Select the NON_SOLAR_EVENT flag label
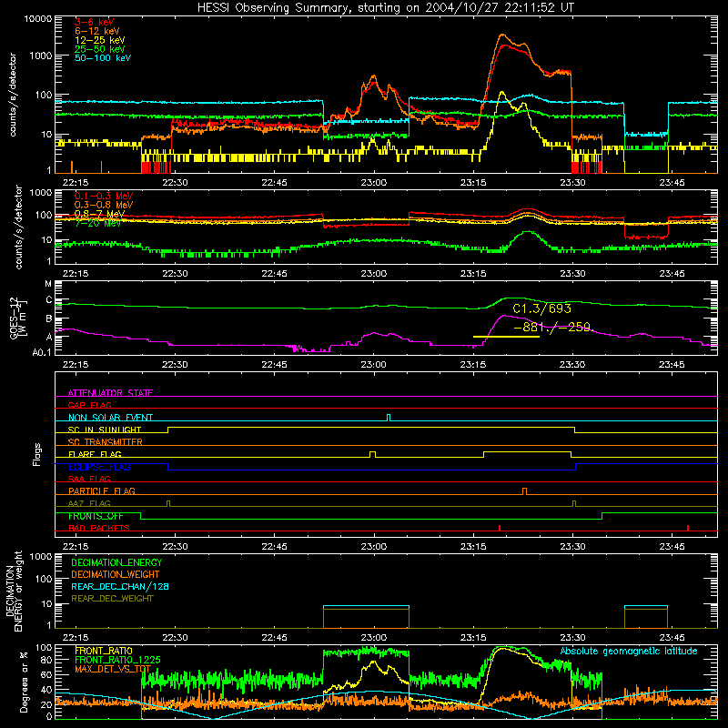This screenshot has height=728, width=728. (110, 418)
